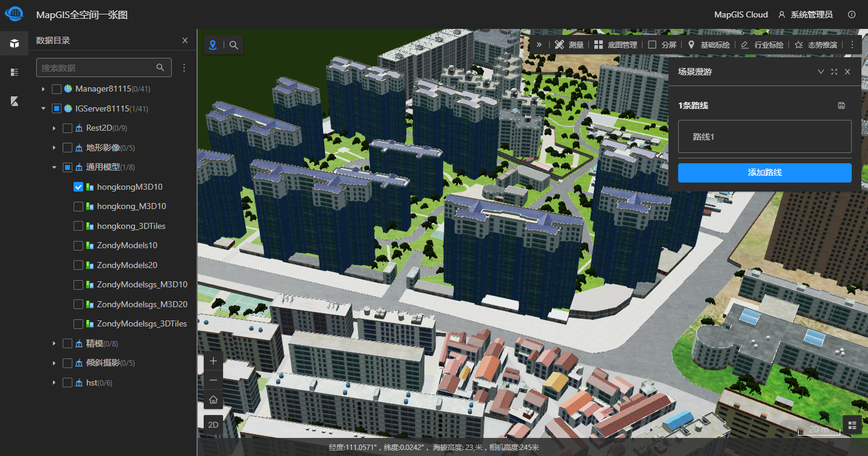Open 行业标绘 industry plotting tool
Viewport: 868px width, 456px height.
(x=762, y=45)
